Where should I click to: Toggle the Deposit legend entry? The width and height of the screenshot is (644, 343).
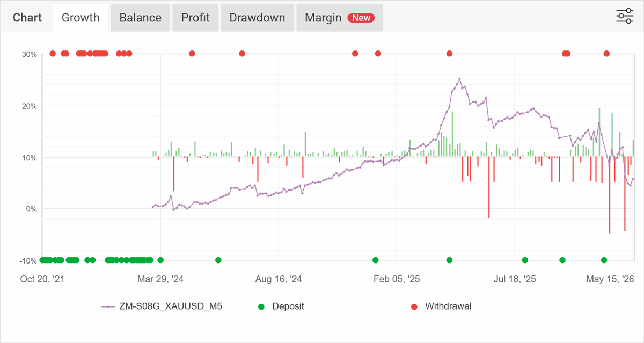tap(281, 306)
